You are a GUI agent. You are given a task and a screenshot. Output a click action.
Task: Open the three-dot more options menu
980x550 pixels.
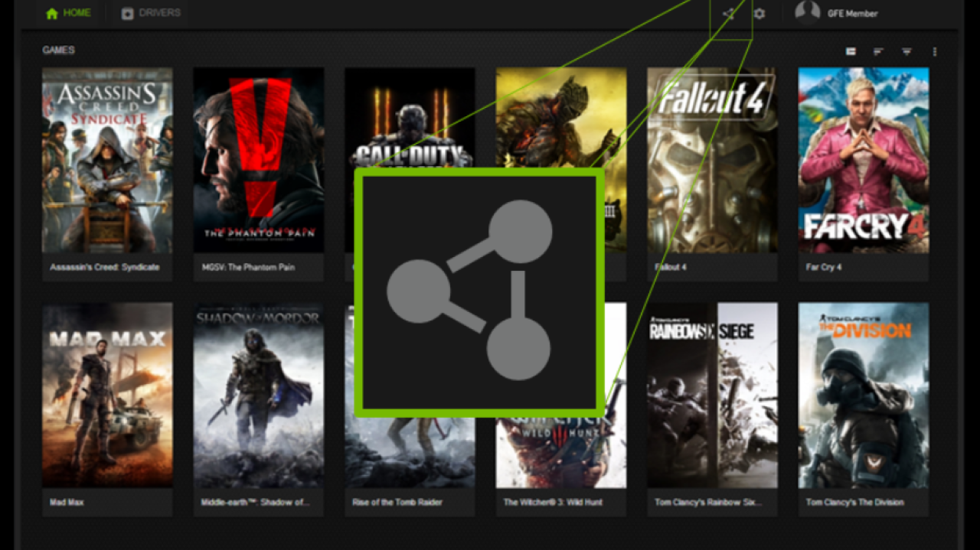pos(935,51)
